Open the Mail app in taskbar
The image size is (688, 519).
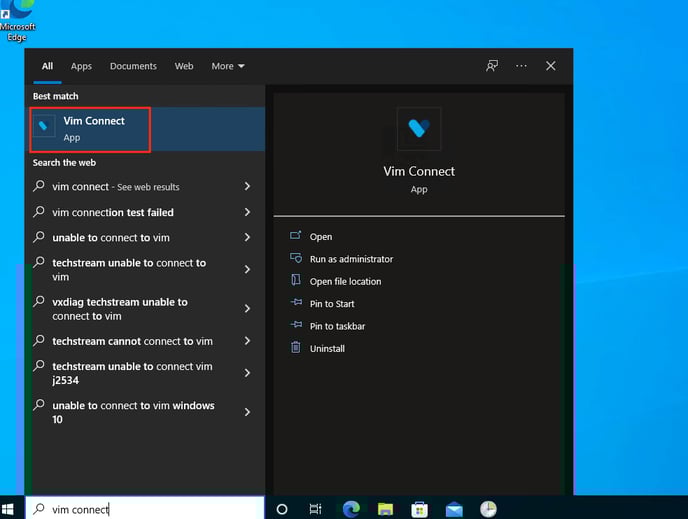[x=454, y=509]
